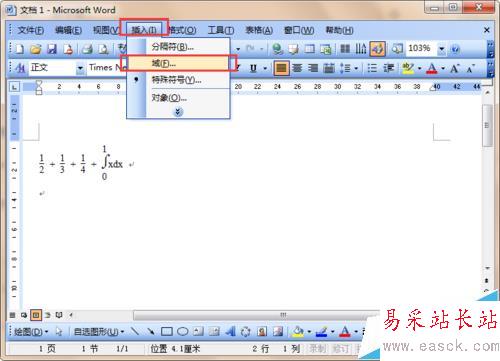The height and width of the screenshot is (361, 500).
Task: Open 绘图(D) Draw dropdown menu
Action: click(x=31, y=332)
